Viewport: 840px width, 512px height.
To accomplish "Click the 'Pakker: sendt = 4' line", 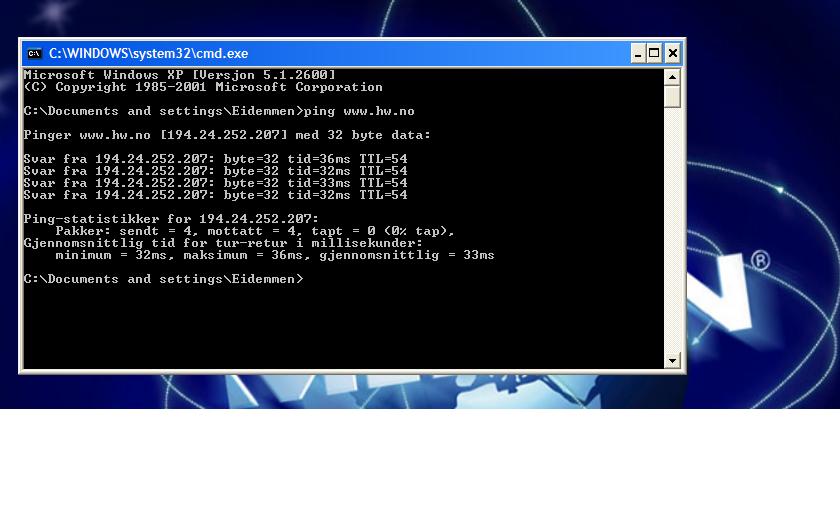I will point(255,231).
